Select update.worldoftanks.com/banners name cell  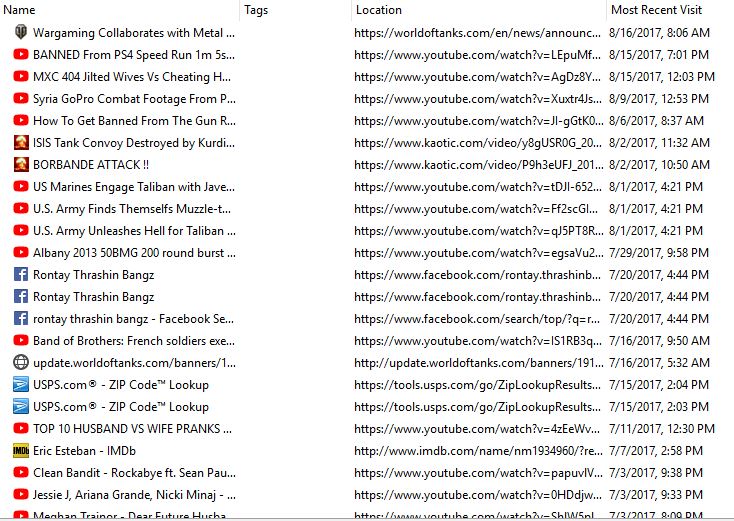click(134, 363)
